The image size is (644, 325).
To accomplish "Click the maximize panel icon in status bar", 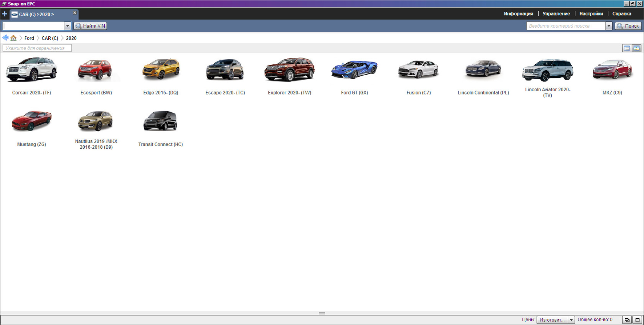I will [637, 320].
